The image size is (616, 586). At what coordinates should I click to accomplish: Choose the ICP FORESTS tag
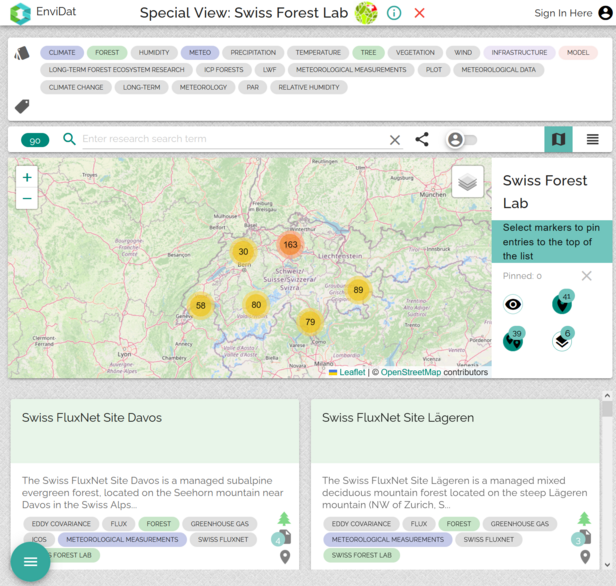(224, 70)
